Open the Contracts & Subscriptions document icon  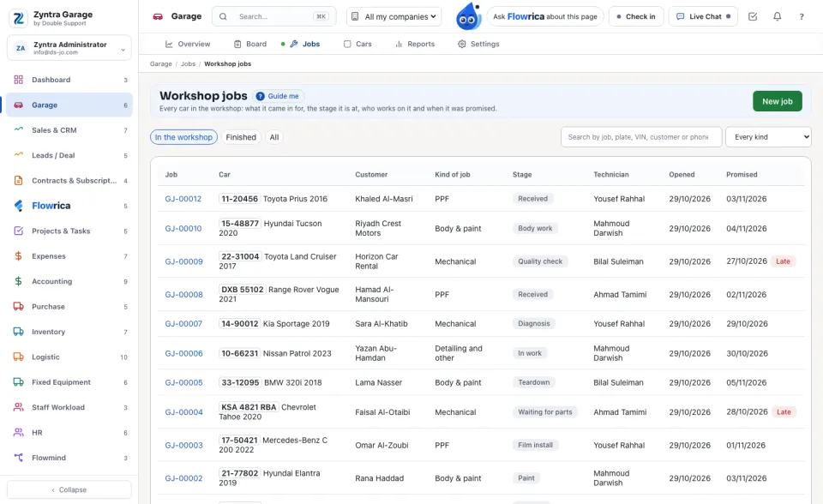[18, 181]
